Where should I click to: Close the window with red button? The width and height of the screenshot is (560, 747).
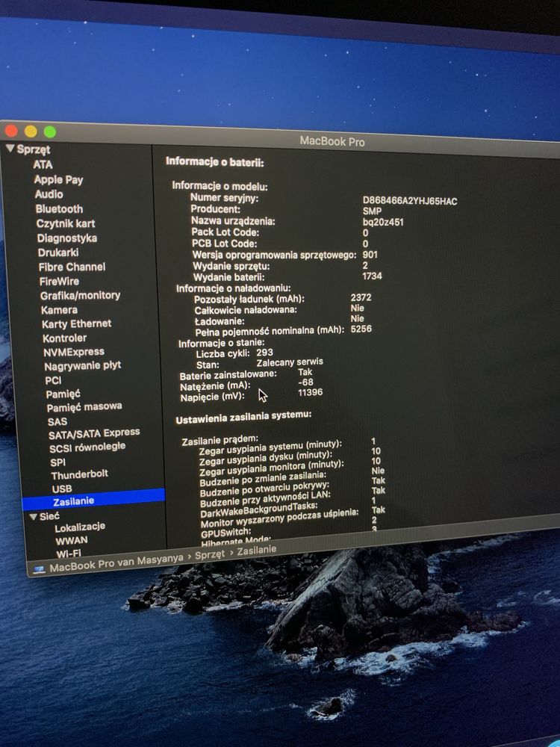[11, 131]
